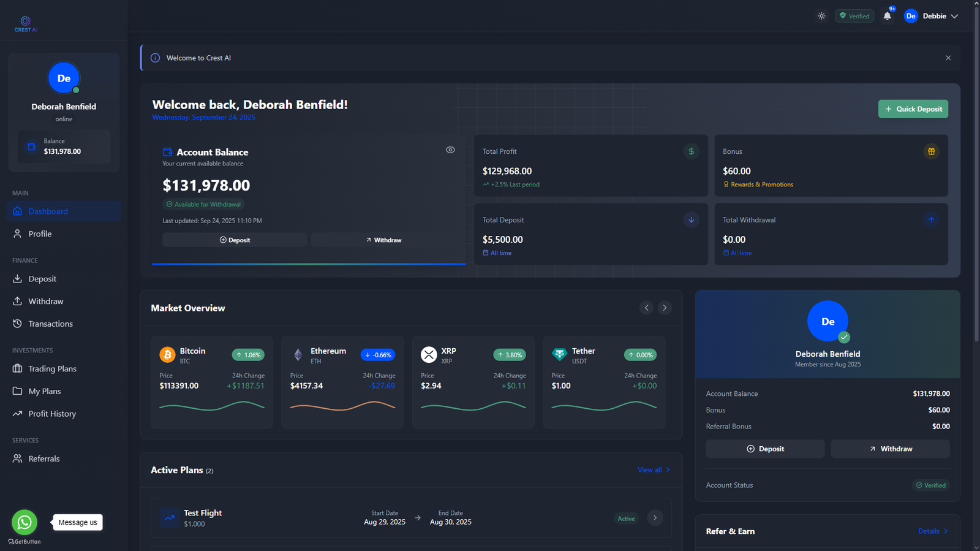Click the Crest AI logo

pyautogui.click(x=26, y=24)
